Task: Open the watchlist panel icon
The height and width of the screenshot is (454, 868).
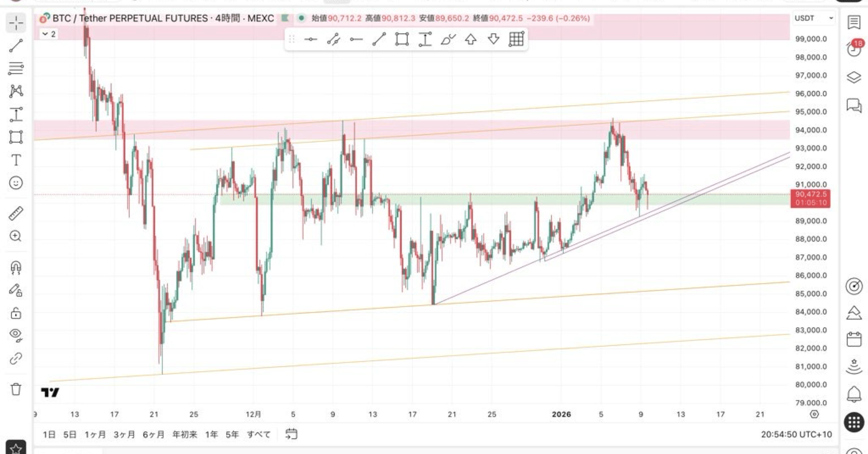Action: click(854, 23)
